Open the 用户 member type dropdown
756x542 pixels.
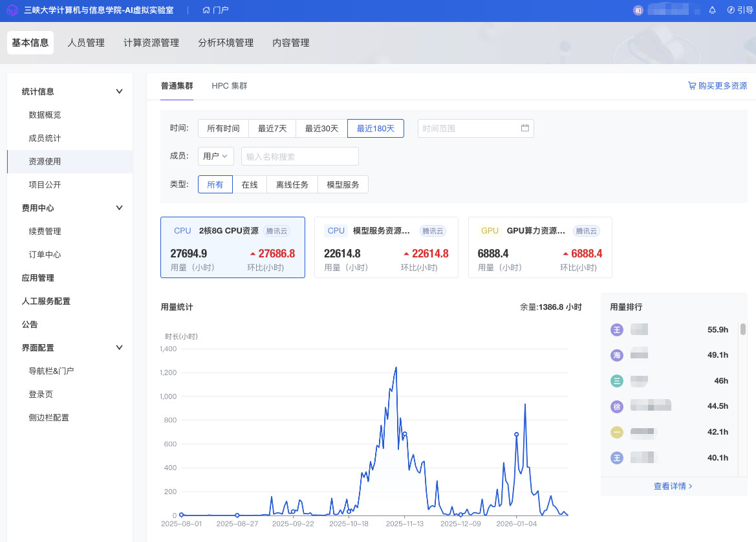tap(216, 156)
